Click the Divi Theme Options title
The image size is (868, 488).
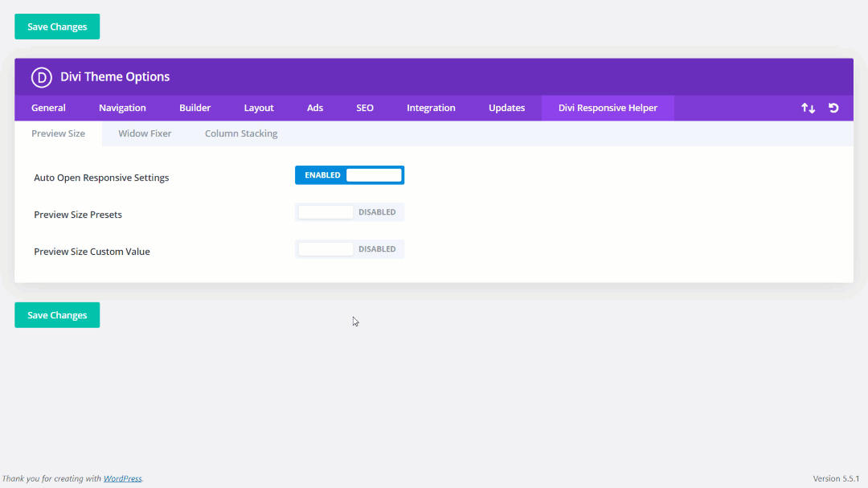coord(115,77)
